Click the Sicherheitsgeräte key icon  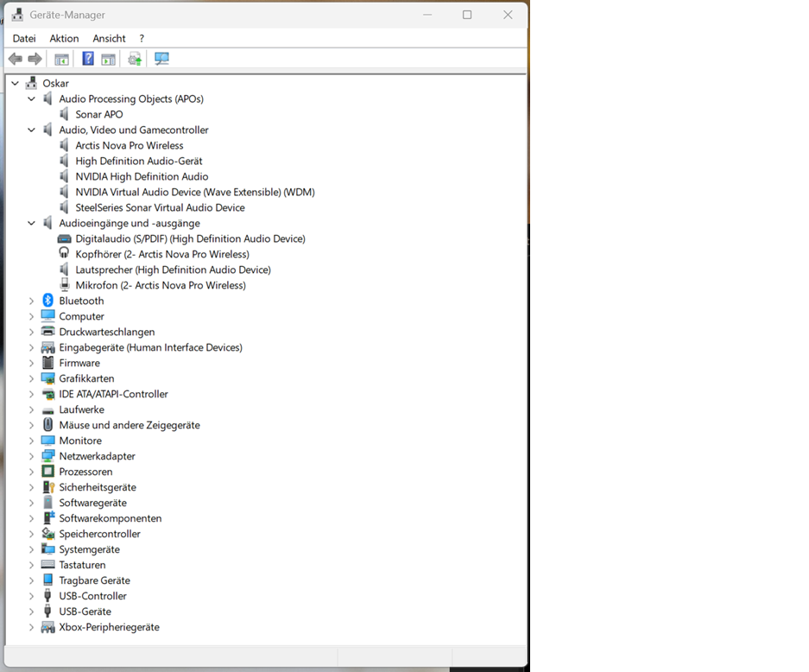click(48, 486)
